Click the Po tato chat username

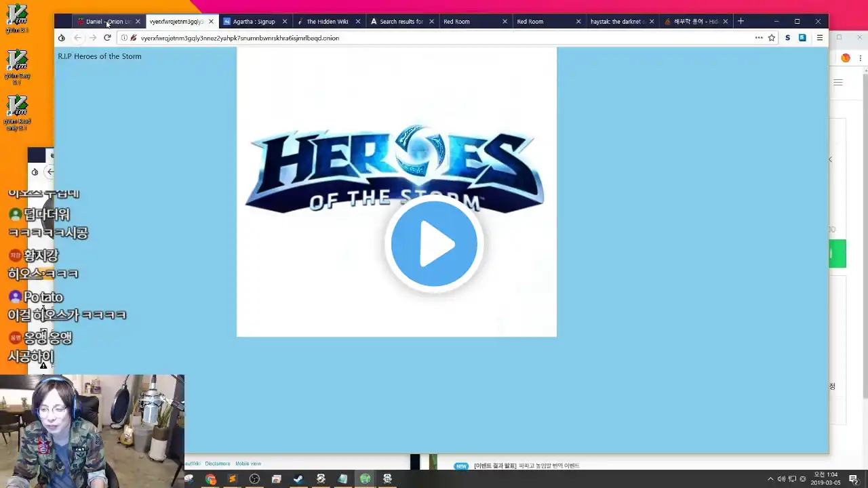pyautogui.click(x=43, y=297)
